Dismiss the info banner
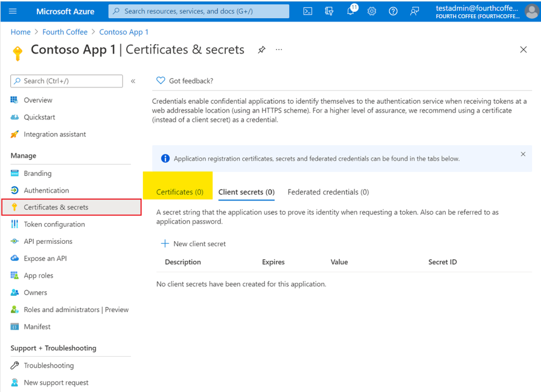Screen dimensions: 541x392 (523, 154)
